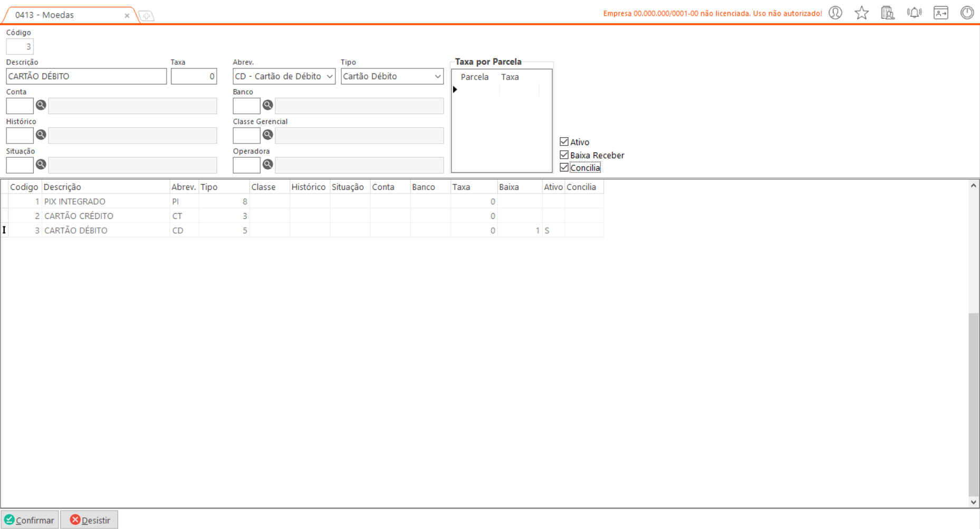Click the Confirmar button
Screen dimensions: 980x529
point(30,520)
